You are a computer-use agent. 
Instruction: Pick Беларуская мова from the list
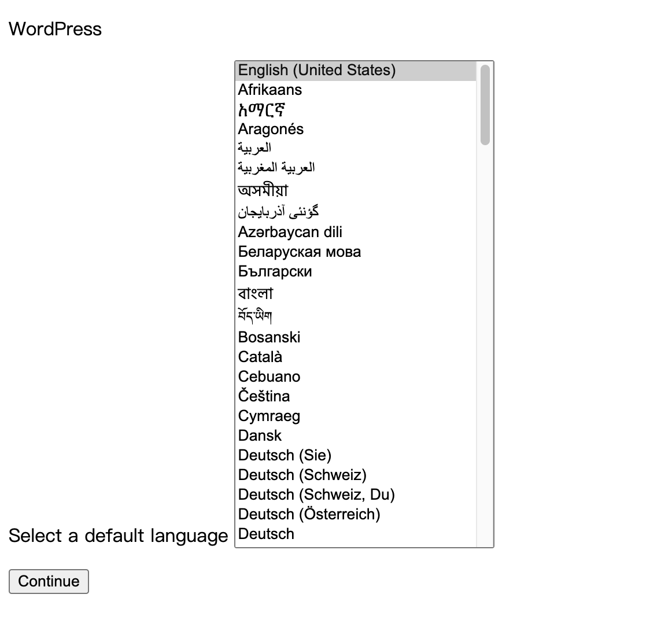300,252
